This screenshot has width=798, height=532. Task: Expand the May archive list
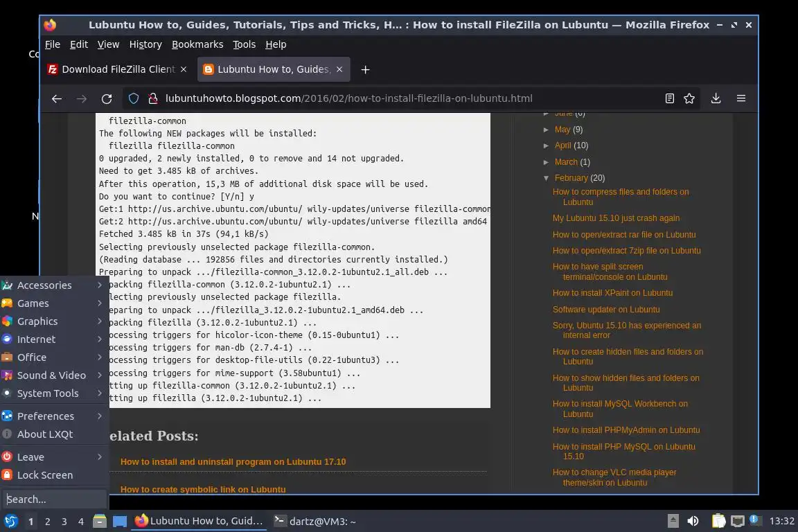click(546, 130)
